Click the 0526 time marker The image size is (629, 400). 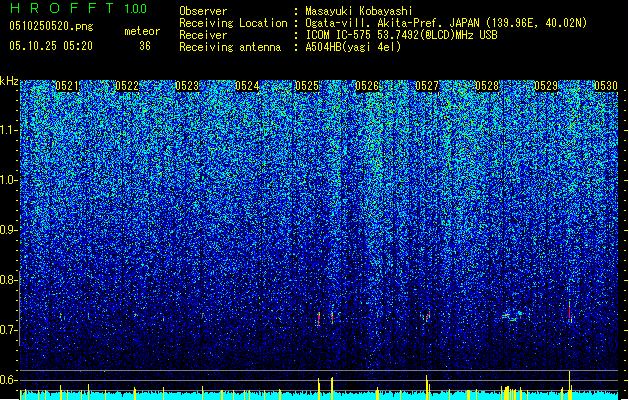(367, 86)
